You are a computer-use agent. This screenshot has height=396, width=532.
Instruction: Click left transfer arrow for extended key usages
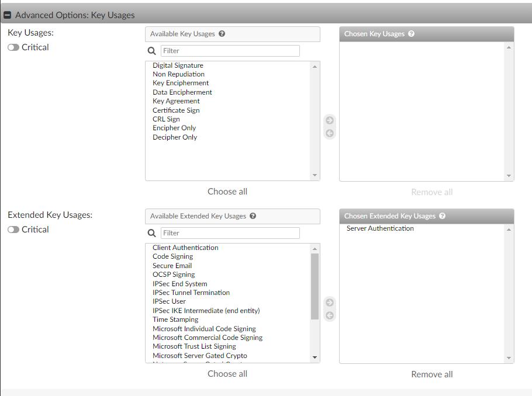330,315
